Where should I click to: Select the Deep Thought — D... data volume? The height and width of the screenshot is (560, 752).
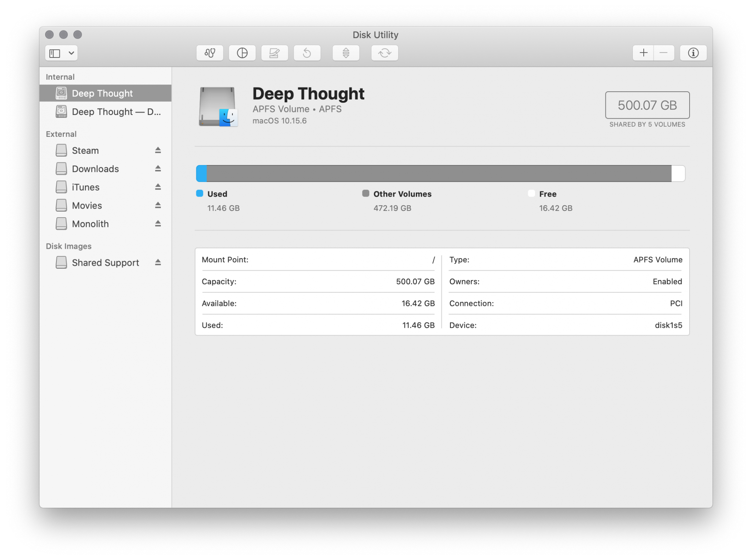[105, 112]
